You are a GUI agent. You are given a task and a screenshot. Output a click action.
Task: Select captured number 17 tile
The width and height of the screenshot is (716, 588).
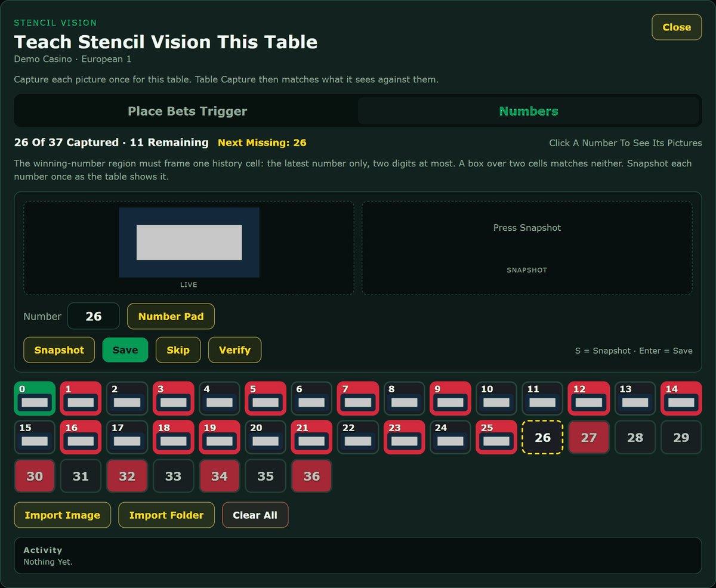pos(127,437)
